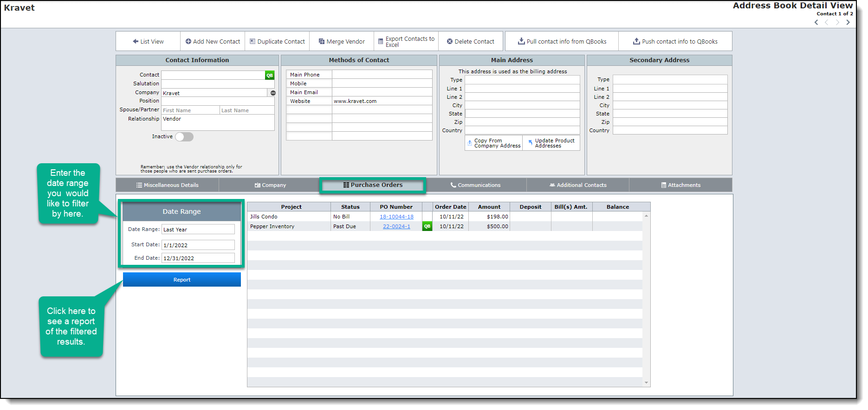Click the Company field containing Kravet
The width and height of the screenshot is (868, 410).
click(214, 93)
